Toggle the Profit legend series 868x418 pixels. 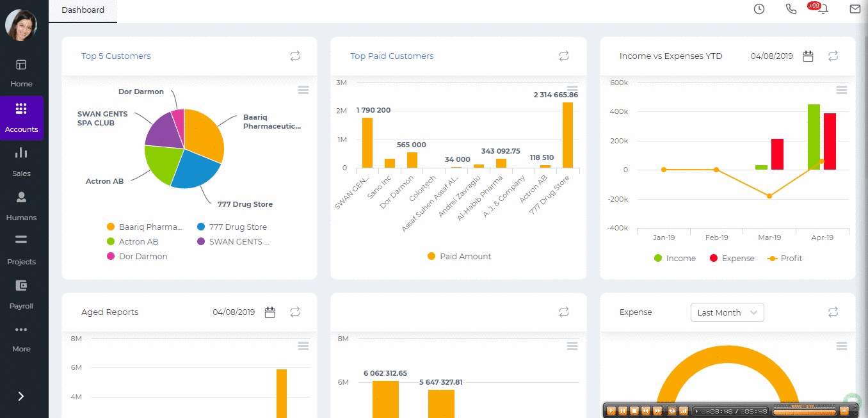[784, 259]
